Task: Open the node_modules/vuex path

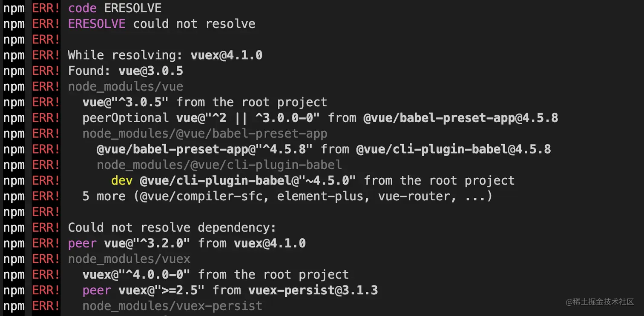Action: tap(129, 259)
